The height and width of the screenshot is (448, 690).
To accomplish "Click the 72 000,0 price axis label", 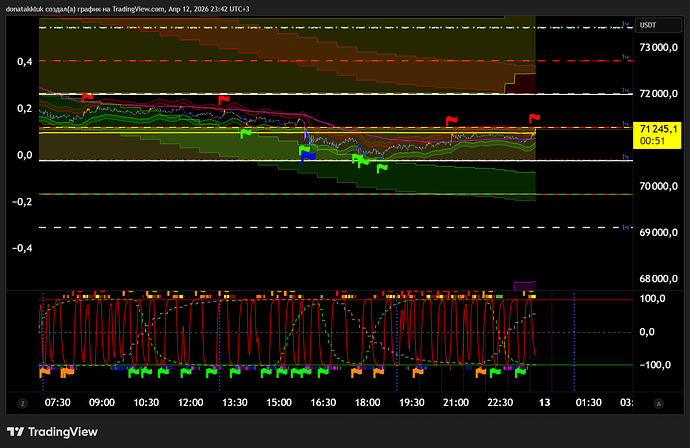I will click(658, 94).
